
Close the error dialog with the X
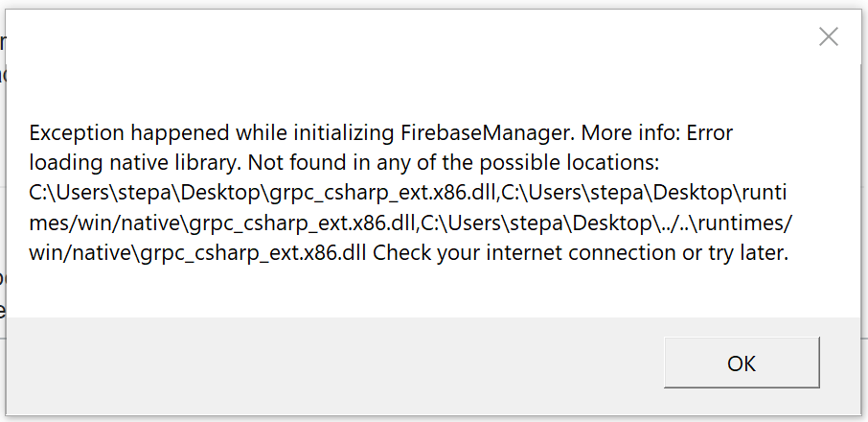828,37
